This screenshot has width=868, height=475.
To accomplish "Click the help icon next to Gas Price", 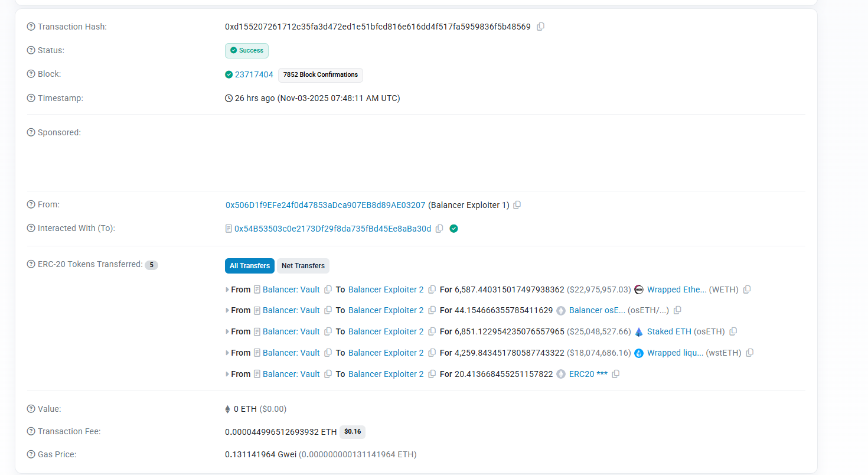I will tap(31, 454).
